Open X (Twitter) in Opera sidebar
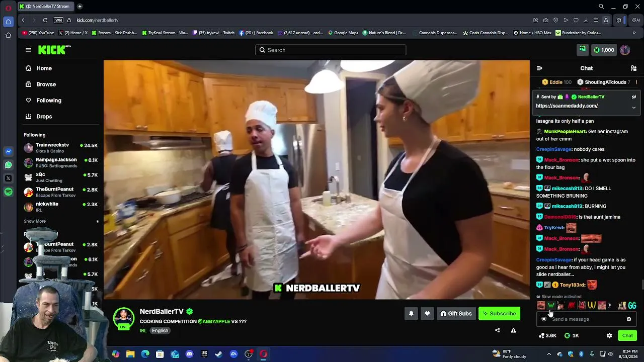 [x=8, y=178]
